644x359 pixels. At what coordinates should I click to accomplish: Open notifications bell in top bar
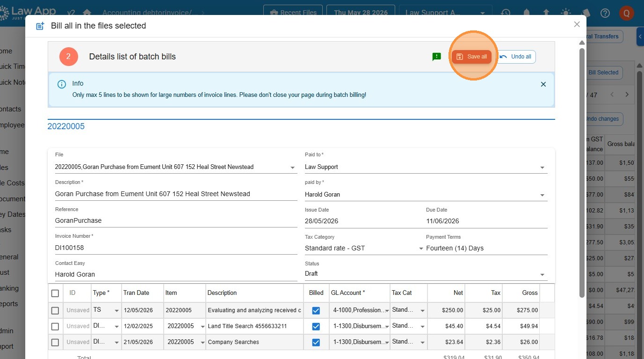(x=527, y=13)
